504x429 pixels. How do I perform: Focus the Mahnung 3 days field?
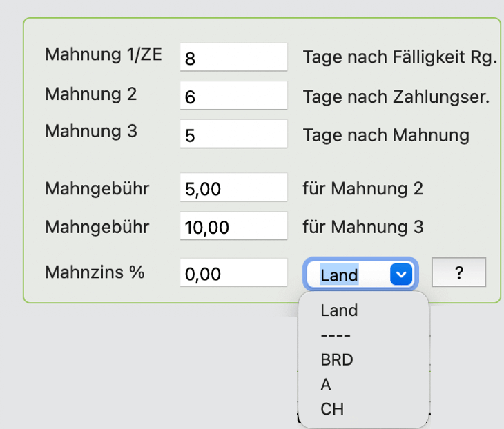tap(233, 134)
